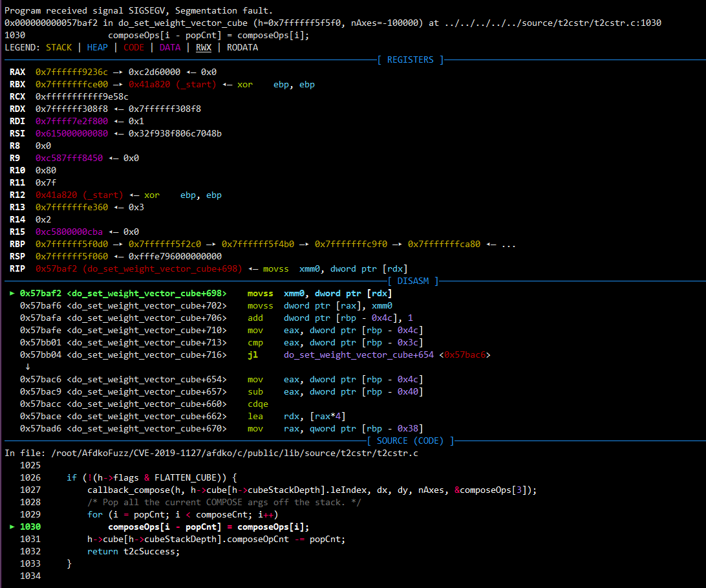This screenshot has height=588, width=706.
Task: Click RSI value 0x615000000080
Action: [x=72, y=133]
